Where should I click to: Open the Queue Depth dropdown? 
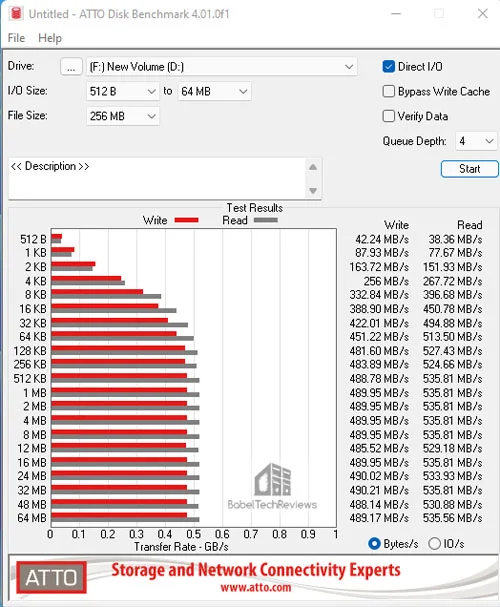tap(476, 141)
